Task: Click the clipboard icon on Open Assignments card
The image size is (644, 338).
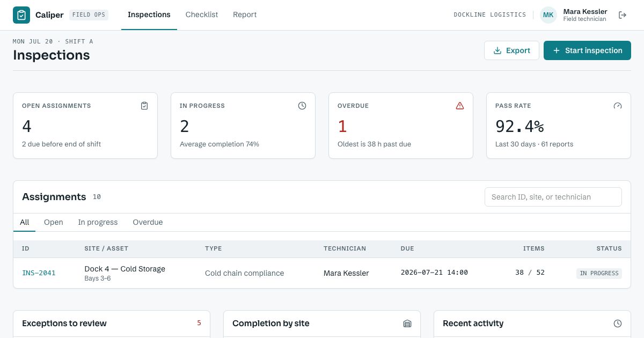Action: pyautogui.click(x=144, y=106)
